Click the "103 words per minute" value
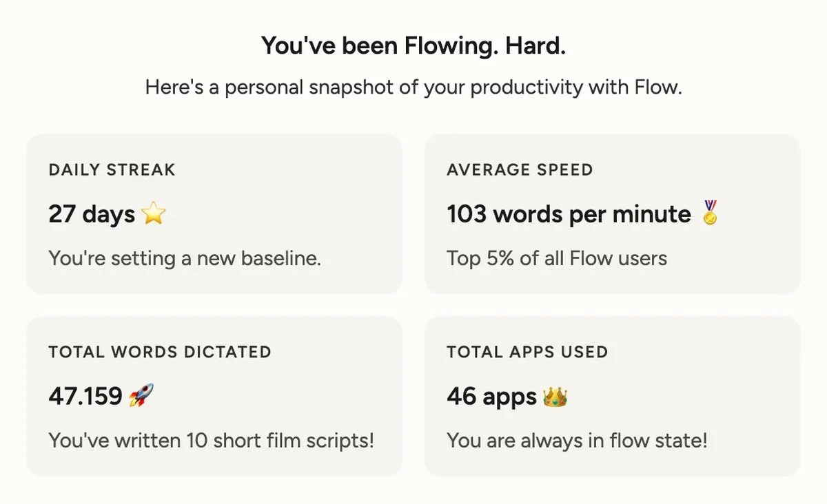This screenshot has width=827, height=504. coord(569,215)
